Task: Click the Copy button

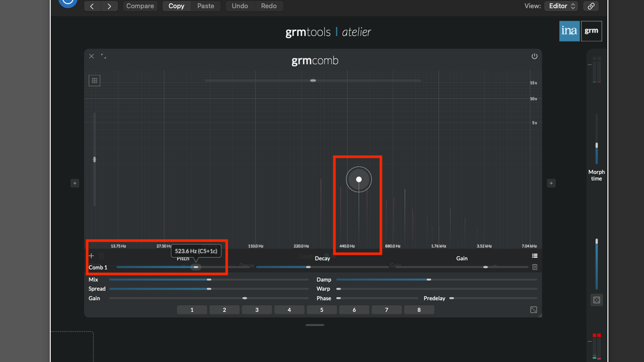Action: tap(176, 6)
